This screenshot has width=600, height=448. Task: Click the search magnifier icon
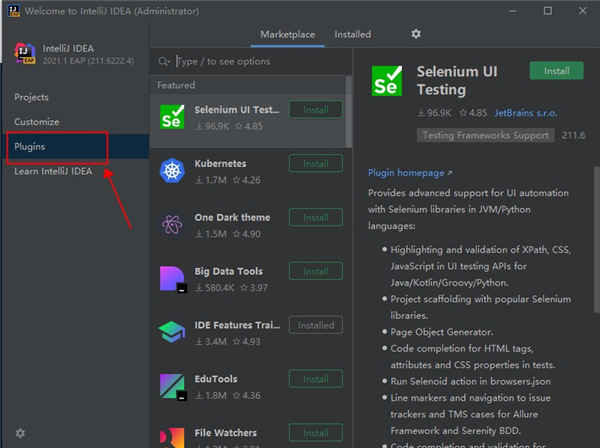coord(164,62)
